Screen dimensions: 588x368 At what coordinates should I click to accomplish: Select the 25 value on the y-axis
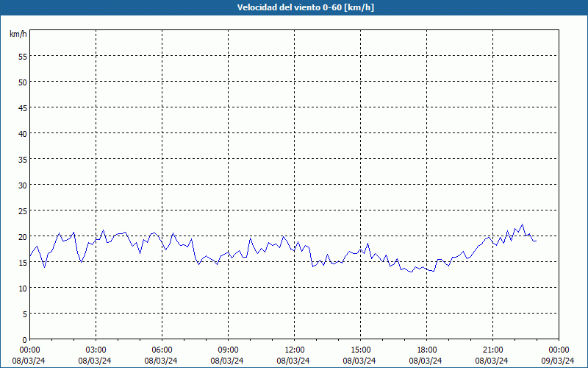pyautogui.click(x=23, y=211)
